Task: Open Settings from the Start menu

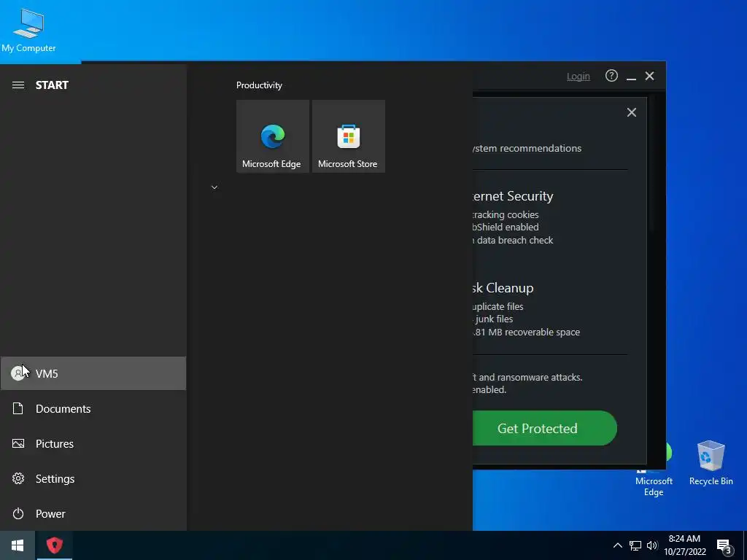Action: coord(93,478)
